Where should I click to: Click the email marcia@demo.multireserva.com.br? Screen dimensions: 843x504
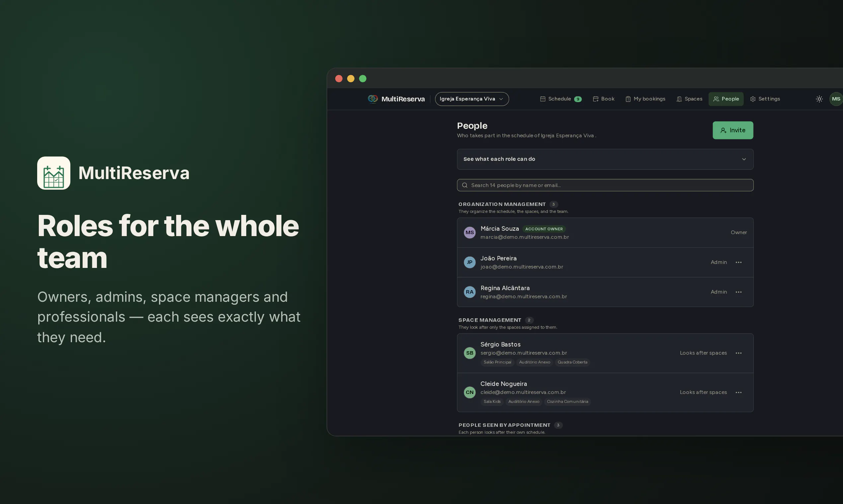[x=524, y=237]
